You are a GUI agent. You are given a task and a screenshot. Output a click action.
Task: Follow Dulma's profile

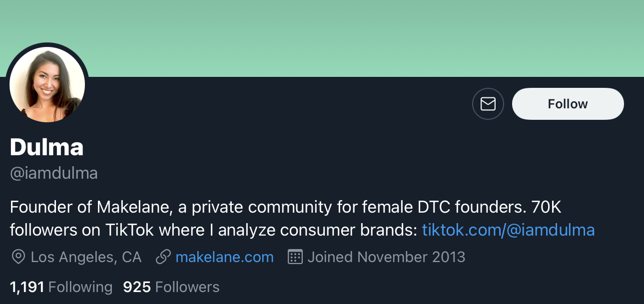[x=568, y=104]
